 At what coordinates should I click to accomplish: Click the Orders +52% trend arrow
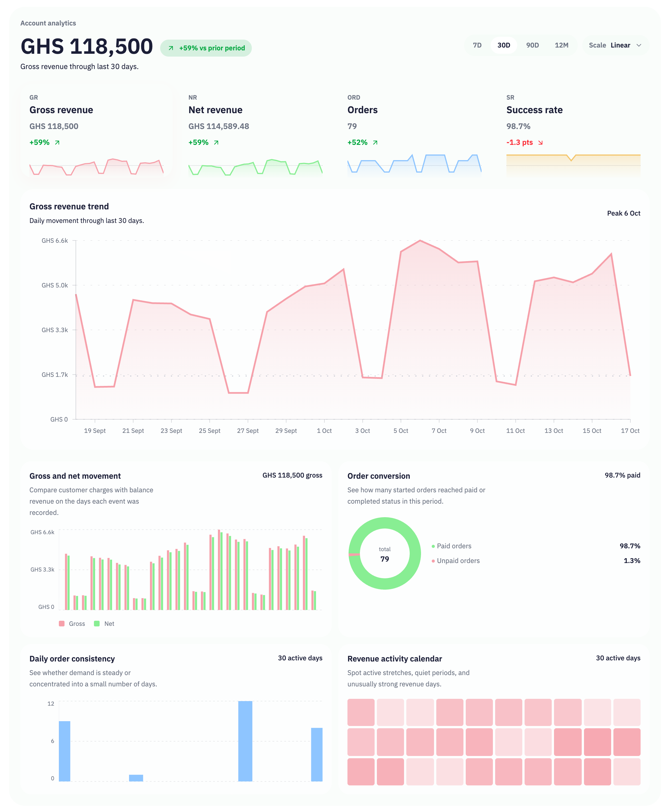[375, 142]
